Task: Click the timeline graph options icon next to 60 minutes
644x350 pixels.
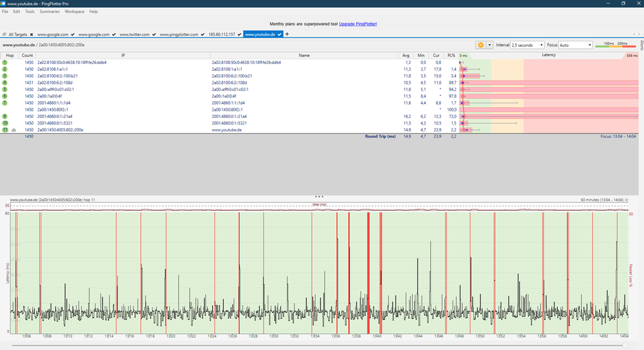Action: pyautogui.click(x=627, y=200)
